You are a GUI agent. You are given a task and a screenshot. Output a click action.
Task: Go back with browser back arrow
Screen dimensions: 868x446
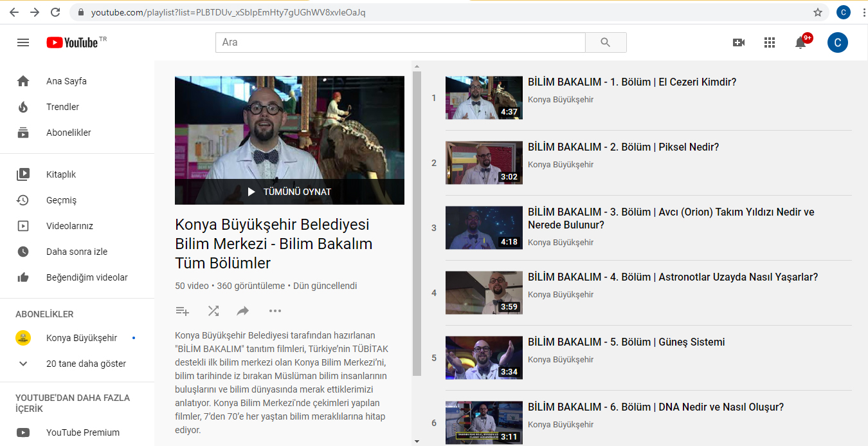tap(14, 12)
